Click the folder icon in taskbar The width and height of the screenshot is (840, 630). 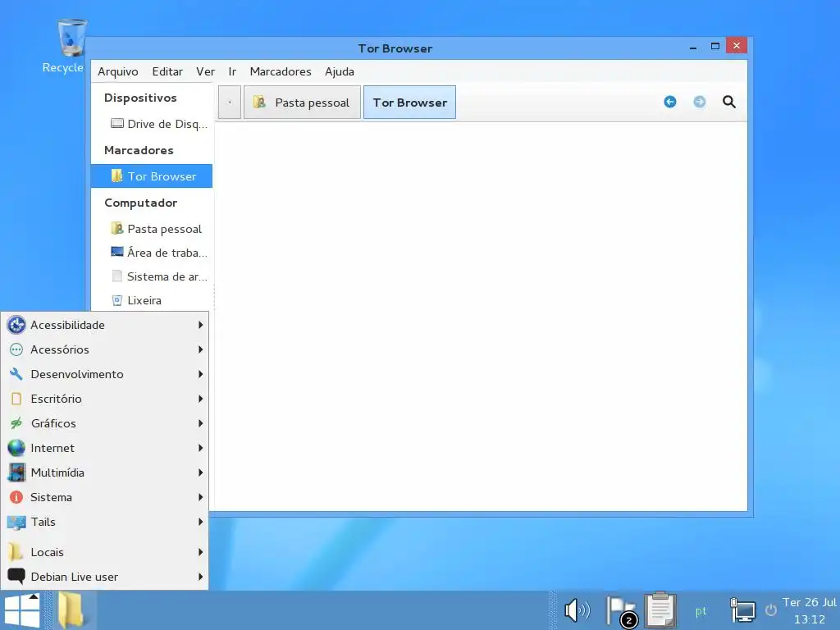(71, 610)
